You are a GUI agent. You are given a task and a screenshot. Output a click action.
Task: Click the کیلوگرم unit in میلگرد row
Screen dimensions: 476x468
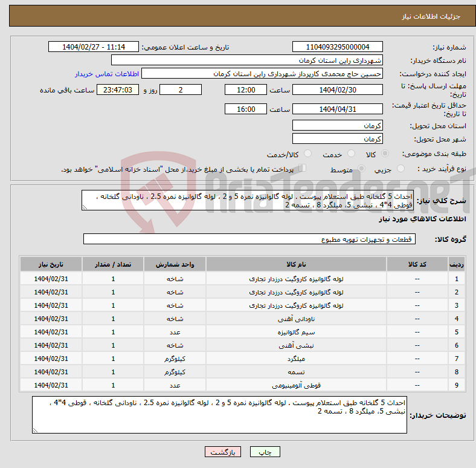(x=175, y=359)
